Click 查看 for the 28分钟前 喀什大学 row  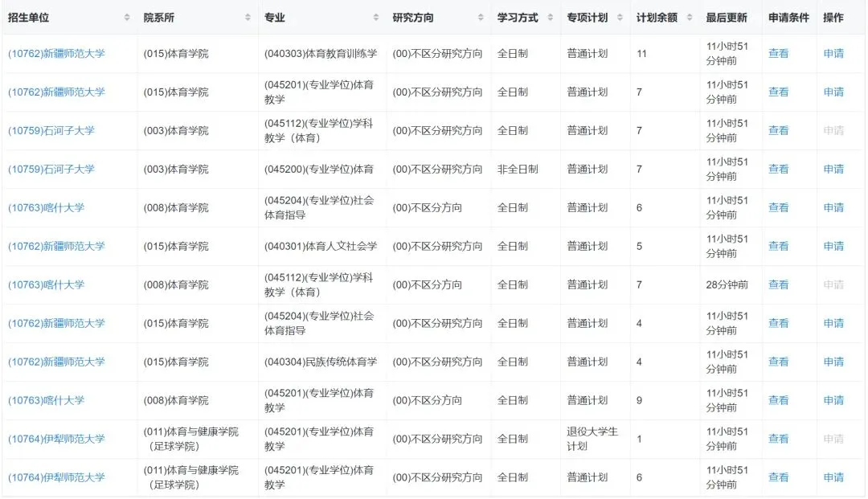[778, 285]
